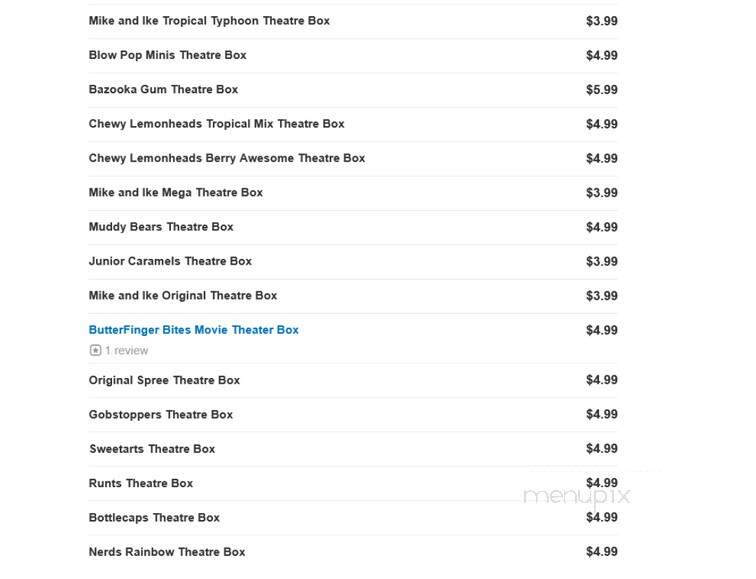Viewport: 756px width, 579px height.
Task: Click the $4.99 price for Lemonheads Berry Awesome
Action: (x=602, y=158)
